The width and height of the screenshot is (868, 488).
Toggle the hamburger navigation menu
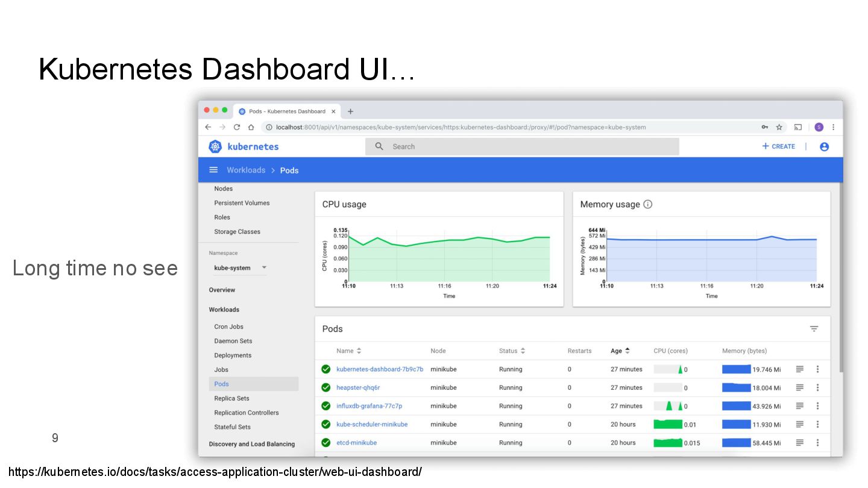213,170
